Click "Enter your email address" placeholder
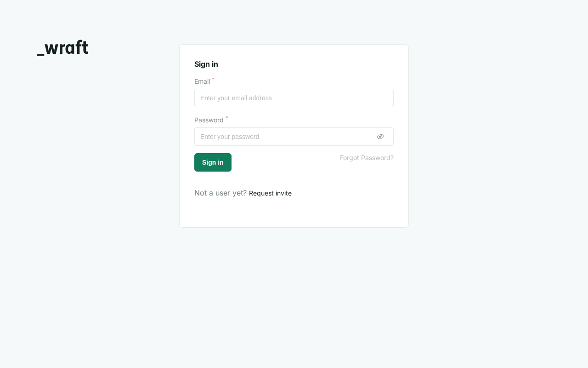The width and height of the screenshot is (588, 368). (236, 98)
